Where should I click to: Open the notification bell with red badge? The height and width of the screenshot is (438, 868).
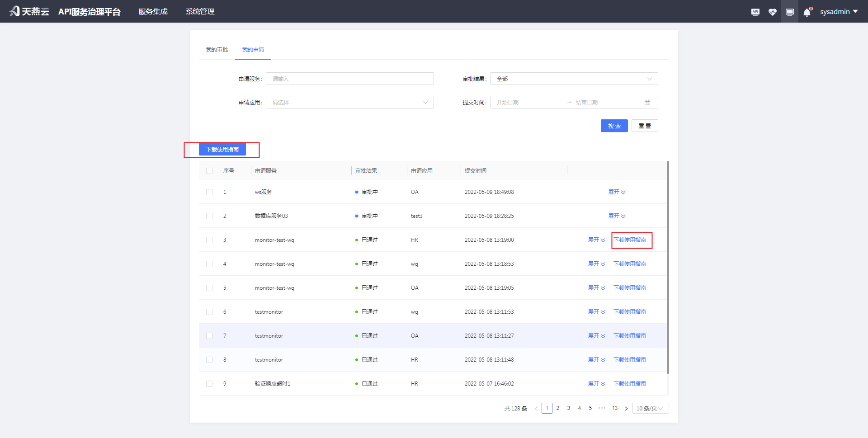tap(807, 12)
